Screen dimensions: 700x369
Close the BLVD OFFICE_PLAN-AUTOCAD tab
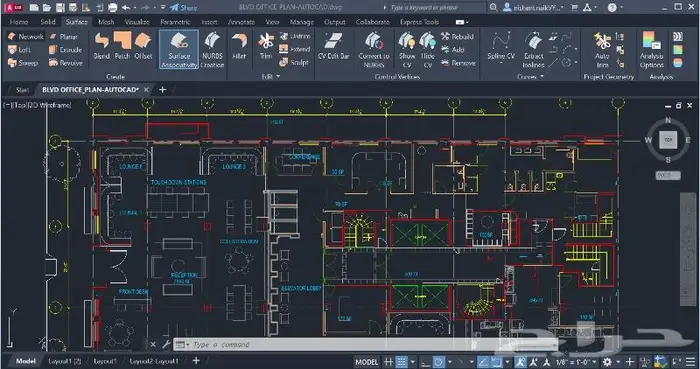point(146,90)
